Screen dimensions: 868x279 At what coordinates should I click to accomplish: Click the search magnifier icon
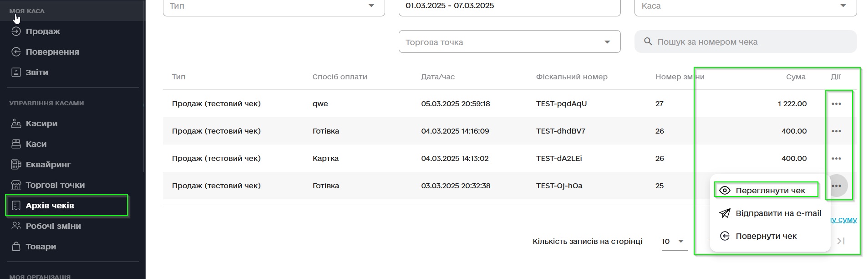click(x=648, y=41)
